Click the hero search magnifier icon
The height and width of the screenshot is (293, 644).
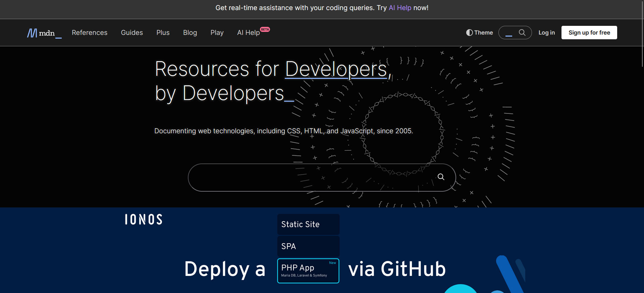441,177
